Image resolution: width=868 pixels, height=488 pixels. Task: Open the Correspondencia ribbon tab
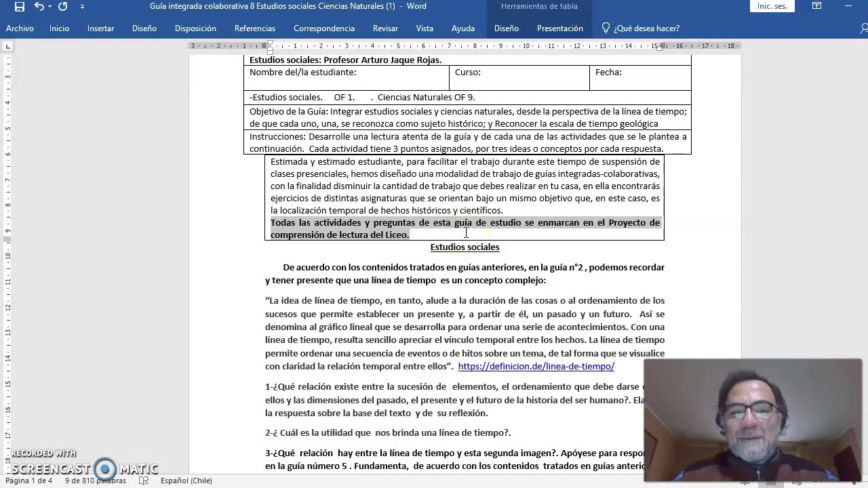(324, 28)
